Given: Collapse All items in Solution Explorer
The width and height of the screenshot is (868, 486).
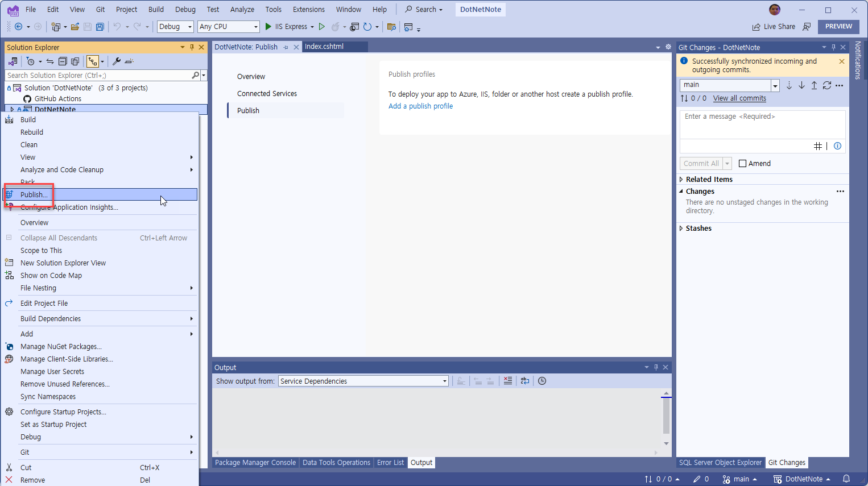Looking at the screenshot, I should click(x=63, y=61).
